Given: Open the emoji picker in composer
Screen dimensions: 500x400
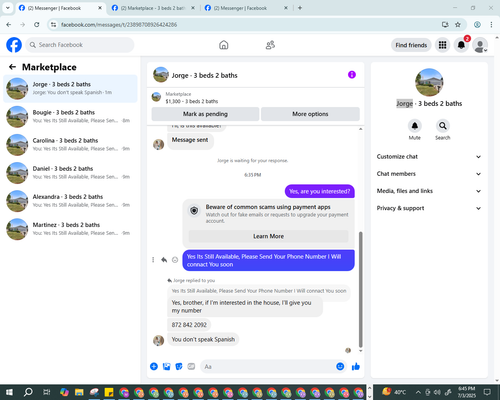Looking at the screenshot, I should point(340,367).
